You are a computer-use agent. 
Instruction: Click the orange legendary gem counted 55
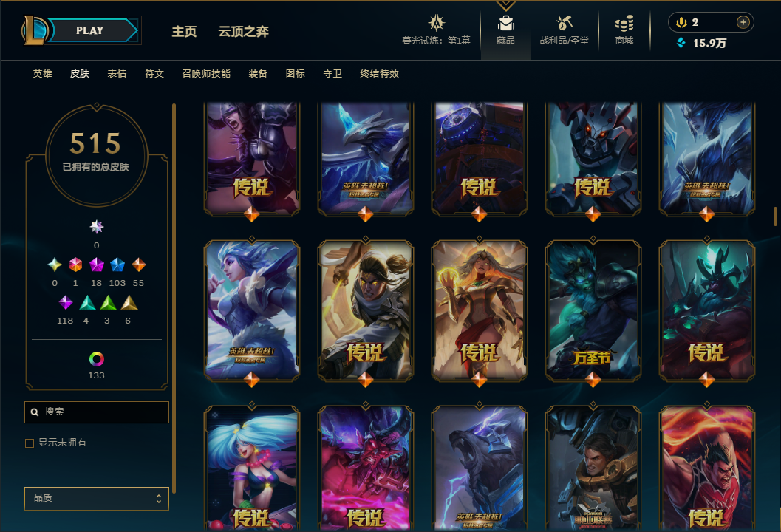(138, 265)
